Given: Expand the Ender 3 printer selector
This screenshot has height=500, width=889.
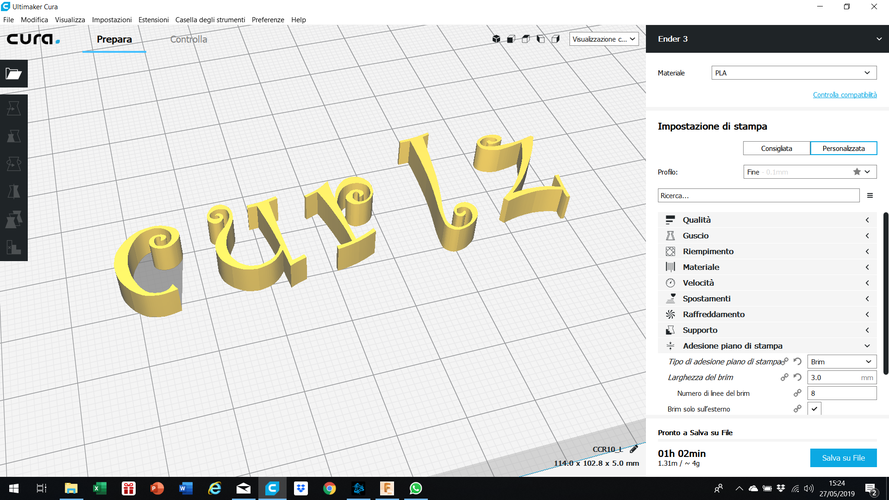Looking at the screenshot, I should tap(767, 39).
